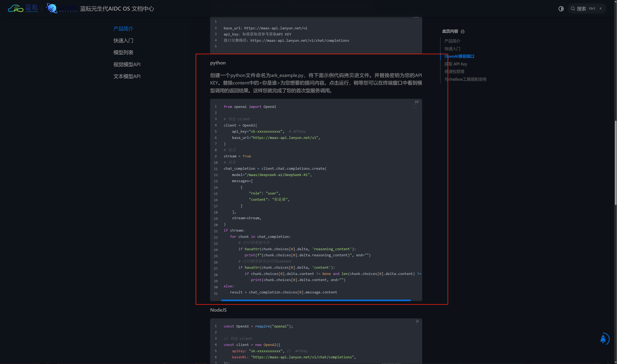Select 模型列表 sidebar item

click(x=123, y=53)
